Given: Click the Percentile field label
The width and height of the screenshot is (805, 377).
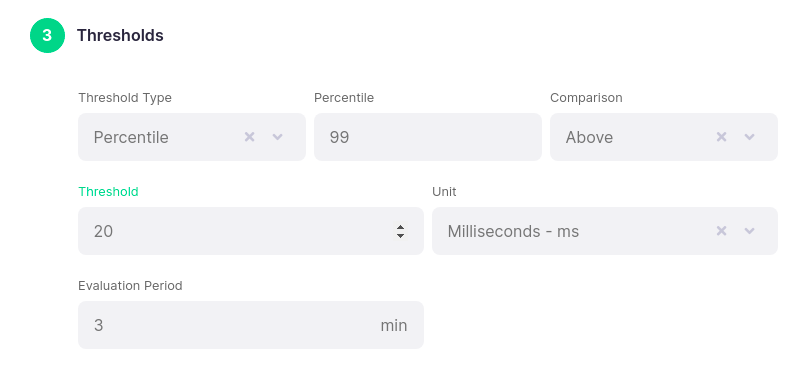Looking at the screenshot, I should (x=344, y=98).
